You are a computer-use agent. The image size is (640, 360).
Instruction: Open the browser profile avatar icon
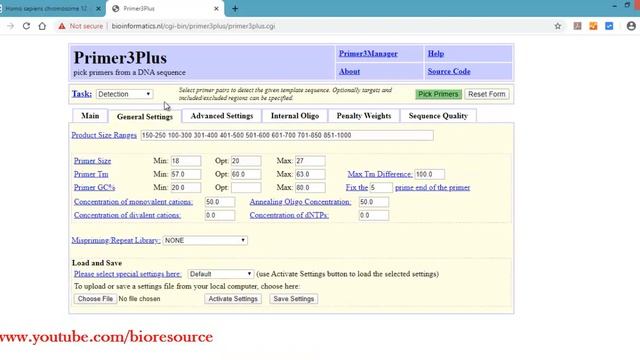coord(631,26)
